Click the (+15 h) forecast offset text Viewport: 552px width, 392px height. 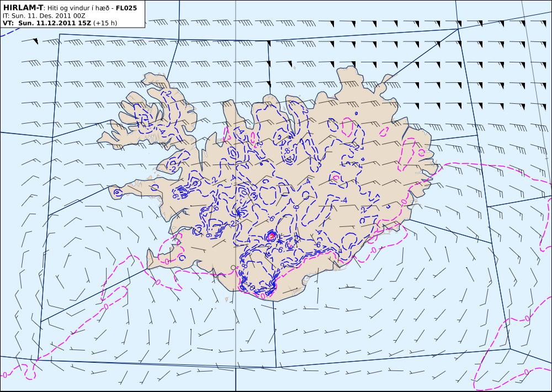tap(105, 23)
